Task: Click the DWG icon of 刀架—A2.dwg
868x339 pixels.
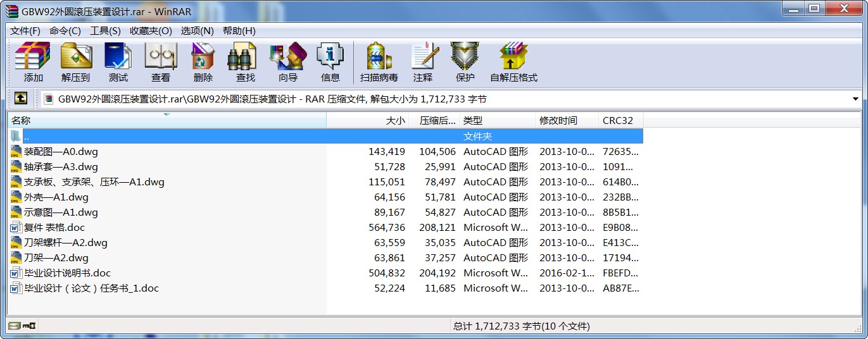Action: 16,258
